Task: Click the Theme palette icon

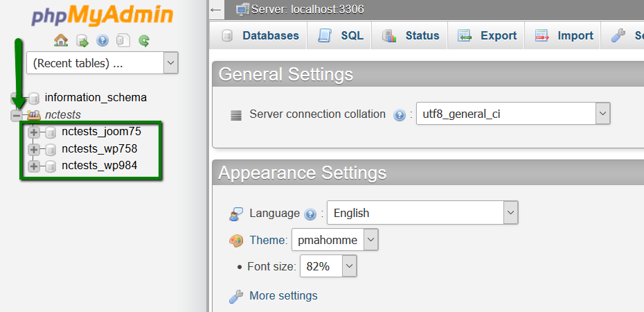Action: [x=236, y=241]
